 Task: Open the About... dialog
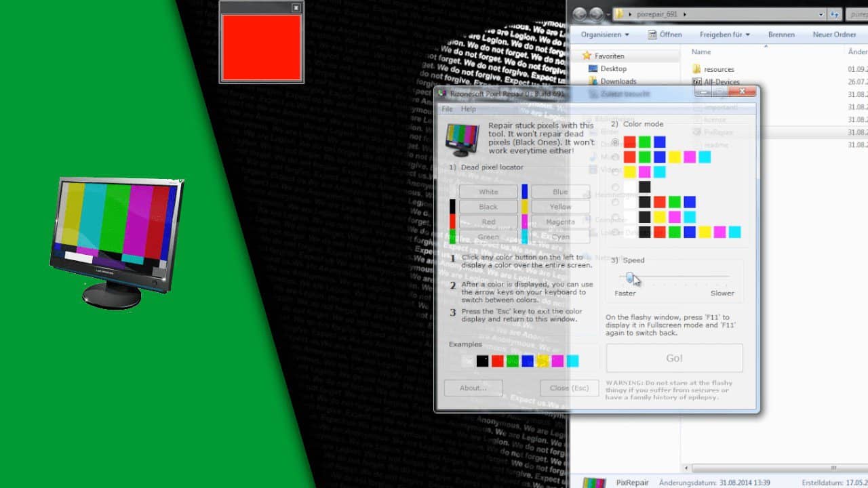[x=473, y=388]
